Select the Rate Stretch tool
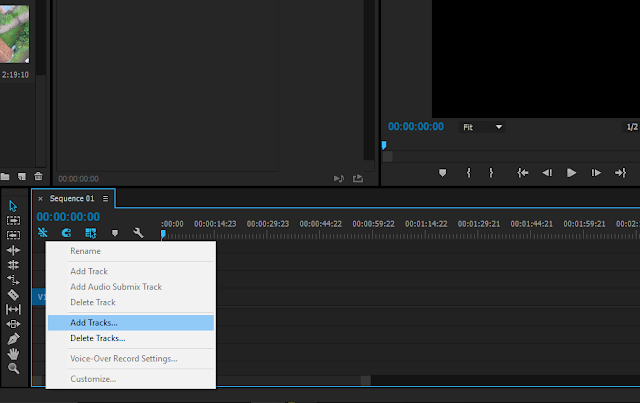640x403 pixels. [13, 280]
